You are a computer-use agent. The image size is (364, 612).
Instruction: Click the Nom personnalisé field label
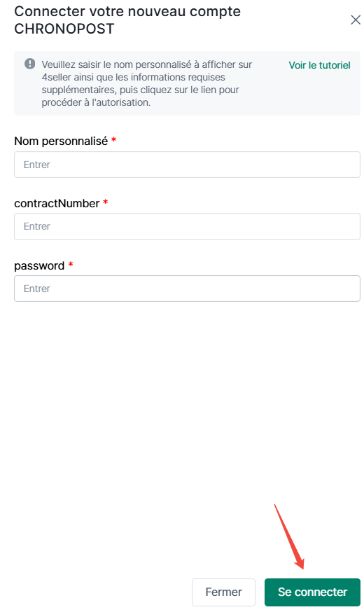(61, 141)
